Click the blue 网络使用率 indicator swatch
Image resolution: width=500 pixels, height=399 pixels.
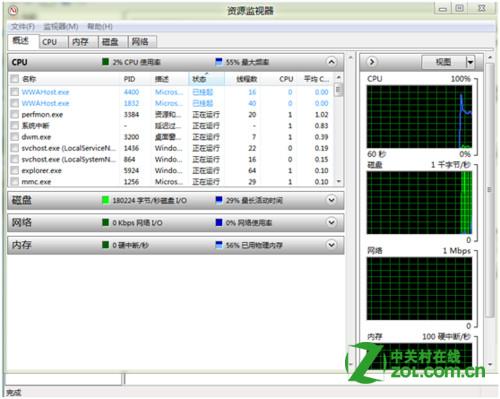[219, 222]
